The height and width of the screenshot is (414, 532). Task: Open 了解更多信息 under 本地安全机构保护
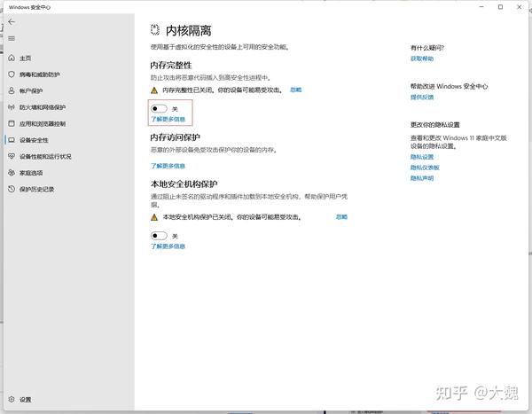(168, 246)
